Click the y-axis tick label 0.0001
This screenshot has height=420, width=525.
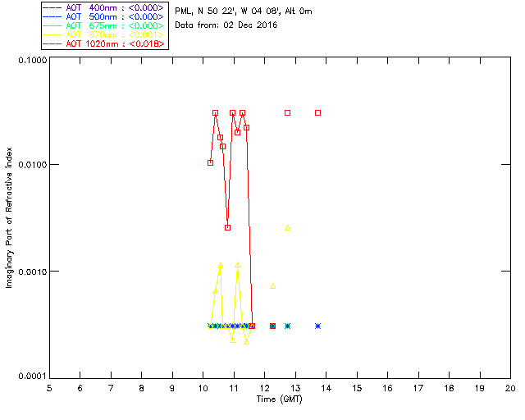(x=32, y=377)
